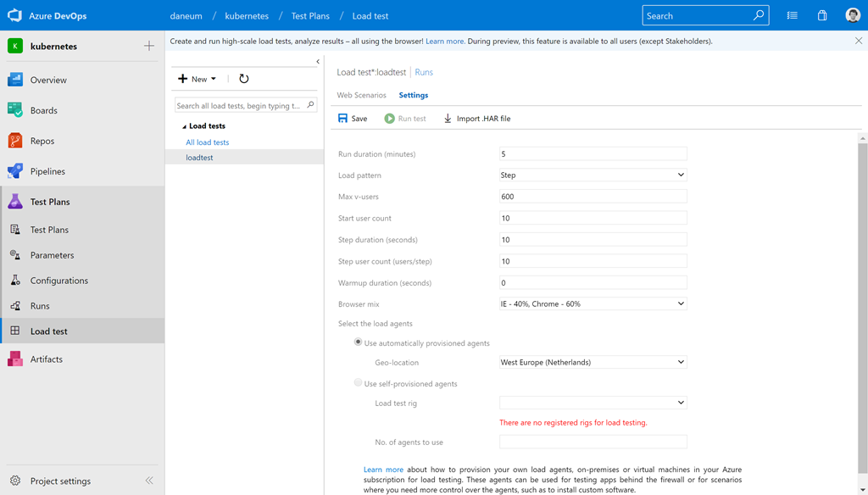This screenshot has width=868, height=495.
Task: Open the Runs link beside loadtest
Action: 424,73
